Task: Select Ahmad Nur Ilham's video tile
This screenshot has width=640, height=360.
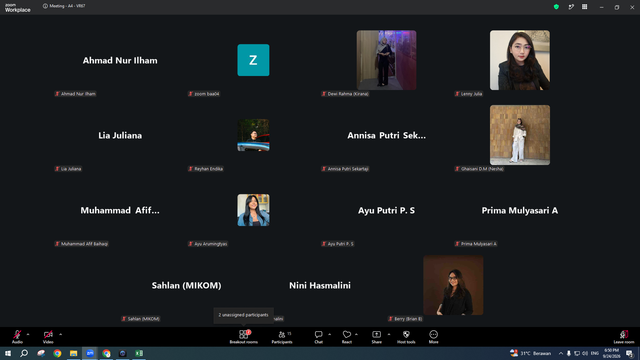Action: [120, 60]
